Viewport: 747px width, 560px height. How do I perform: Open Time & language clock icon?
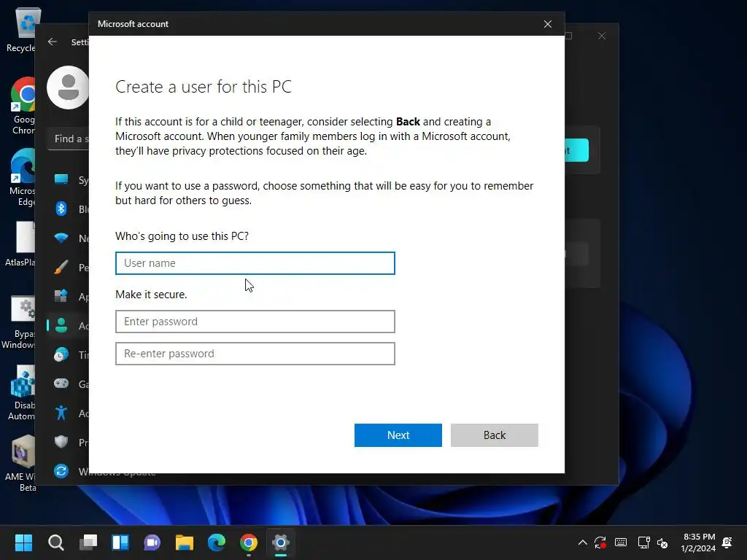(61, 355)
